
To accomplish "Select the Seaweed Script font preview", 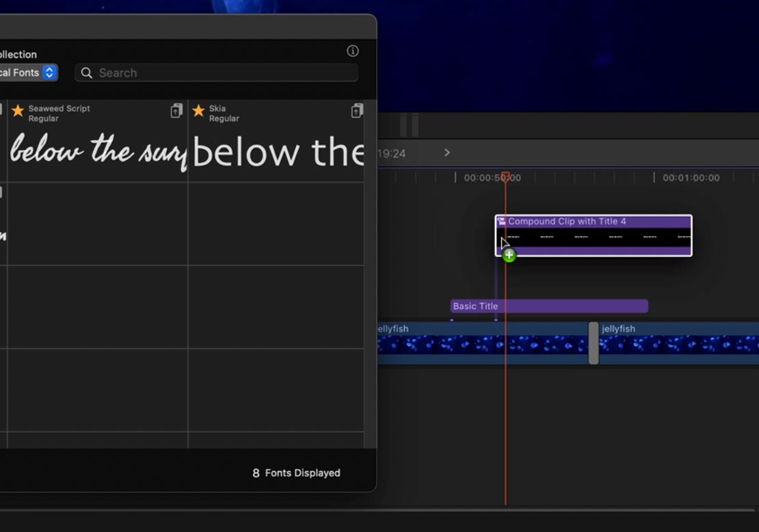I will click(x=98, y=151).
